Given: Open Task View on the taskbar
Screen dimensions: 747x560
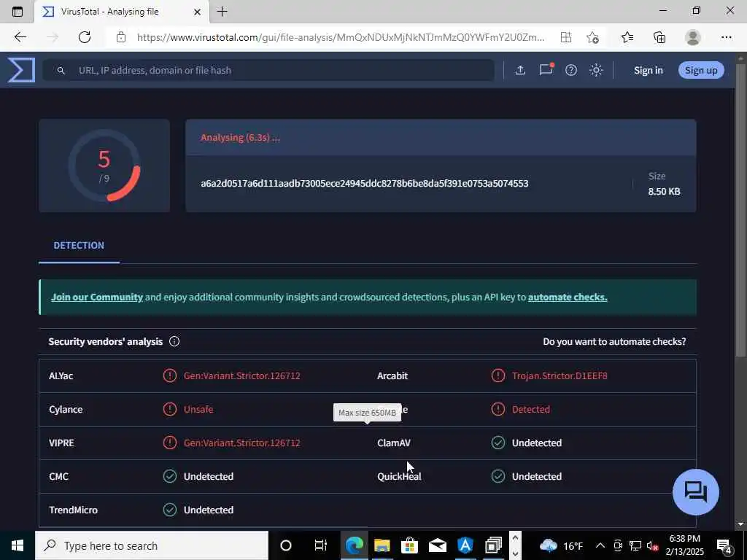Looking at the screenshot, I should (320, 545).
